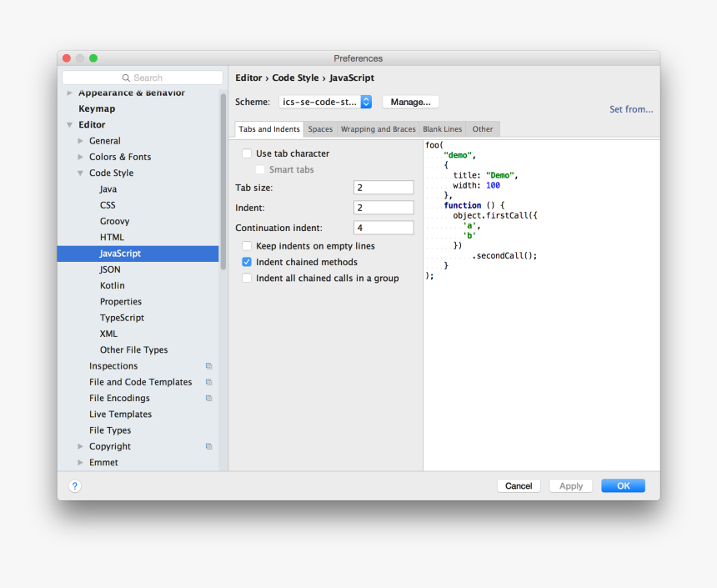Expand the Colors & Fonts node
The height and width of the screenshot is (588, 717).
coord(81,157)
